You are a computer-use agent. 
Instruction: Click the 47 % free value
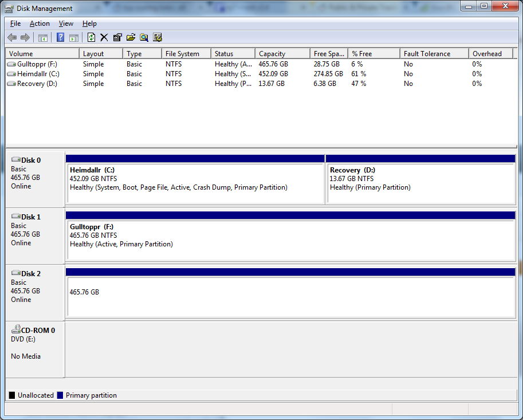click(x=359, y=84)
